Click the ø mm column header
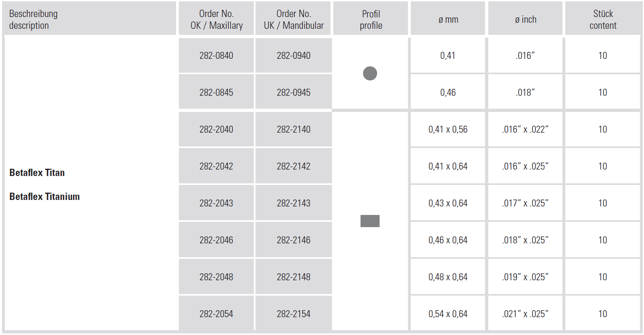Viewport: 644px width, 335px height. (x=448, y=19)
